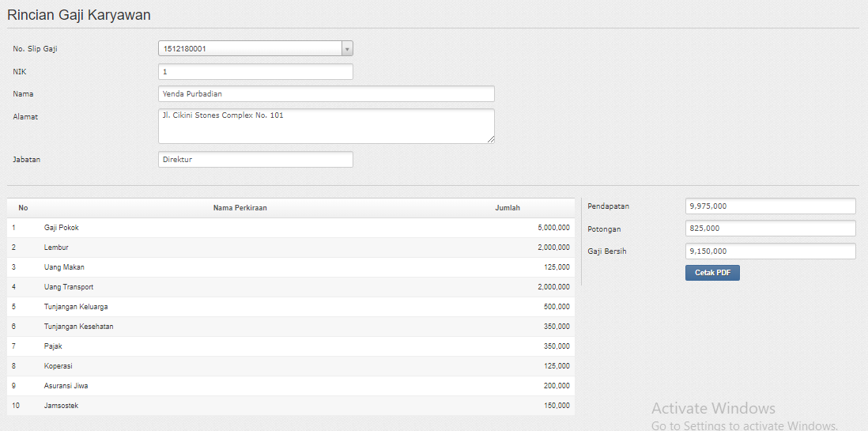Click the Nama field with Yenda Purbadian
This screenshot has height=431, width=868.
326,93
